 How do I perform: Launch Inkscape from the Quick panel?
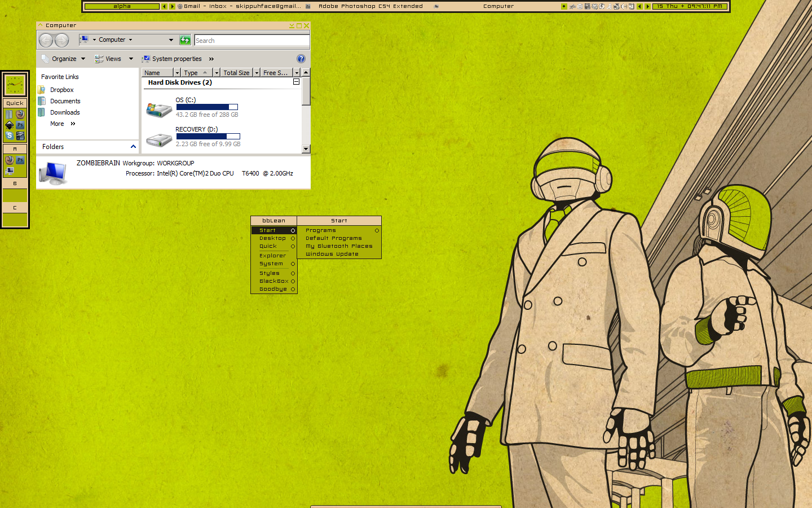click(9, 125)
